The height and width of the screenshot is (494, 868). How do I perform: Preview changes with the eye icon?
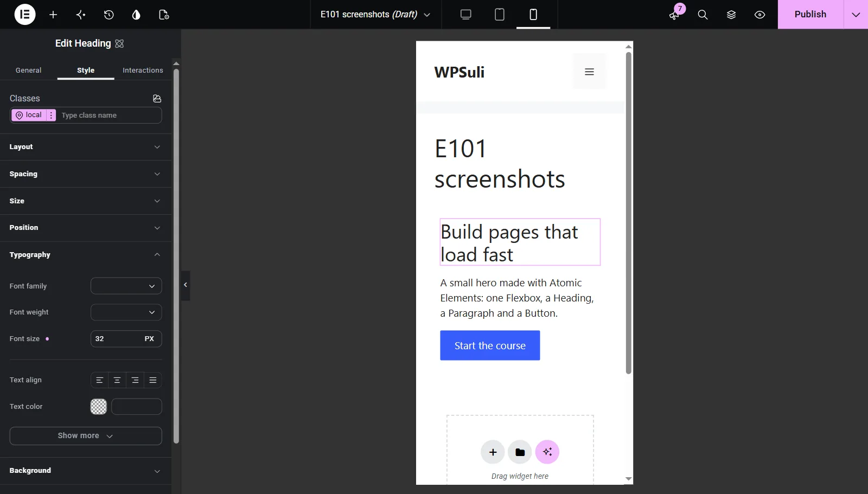759,15
